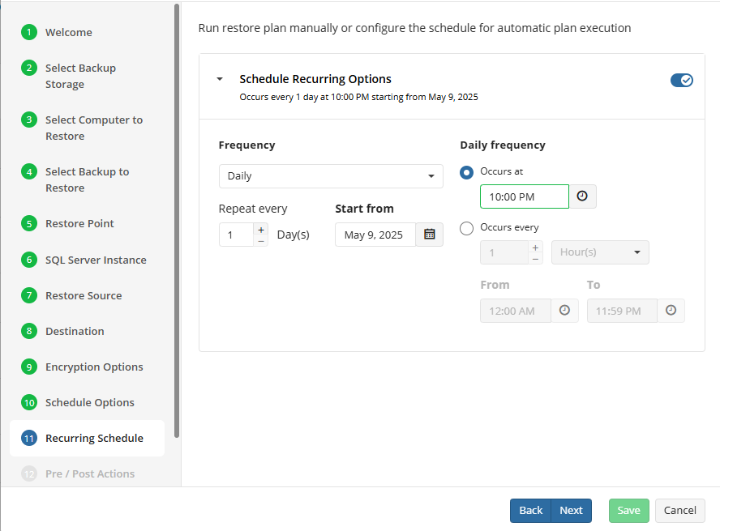Click the step 5 Restore Point circle icon
This screenshot has width=730, height=531.
tap(29, 224)
